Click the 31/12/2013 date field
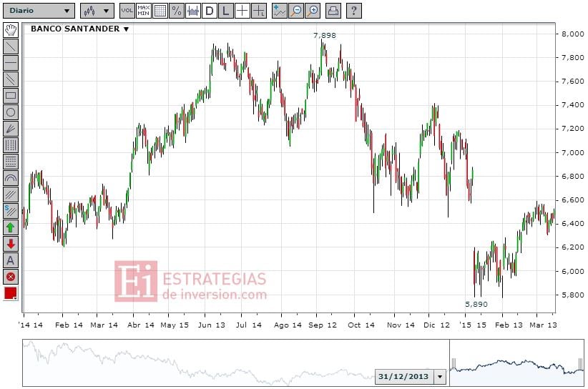 pyautogui.click(x=404, y=377)
